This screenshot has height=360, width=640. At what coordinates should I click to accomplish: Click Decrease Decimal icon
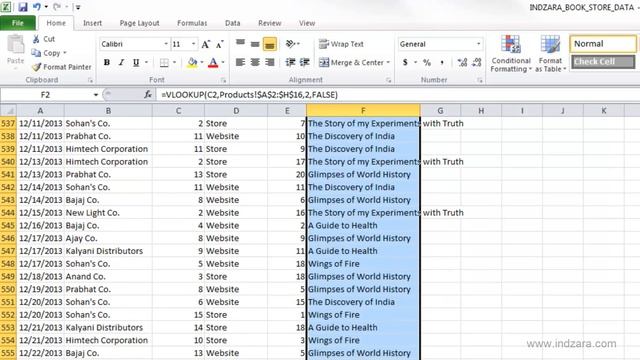(x=477, y=62)
